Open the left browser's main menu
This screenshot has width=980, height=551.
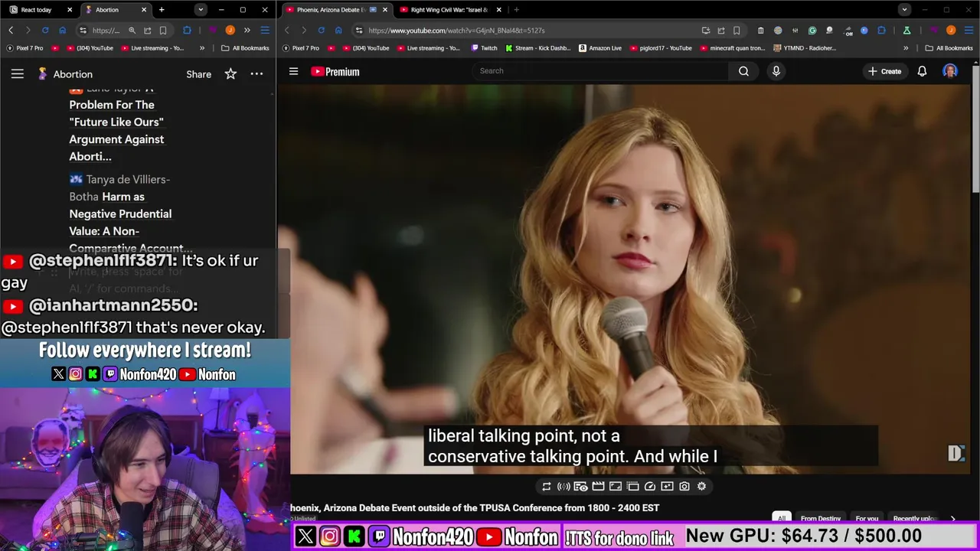click(265, 30)
